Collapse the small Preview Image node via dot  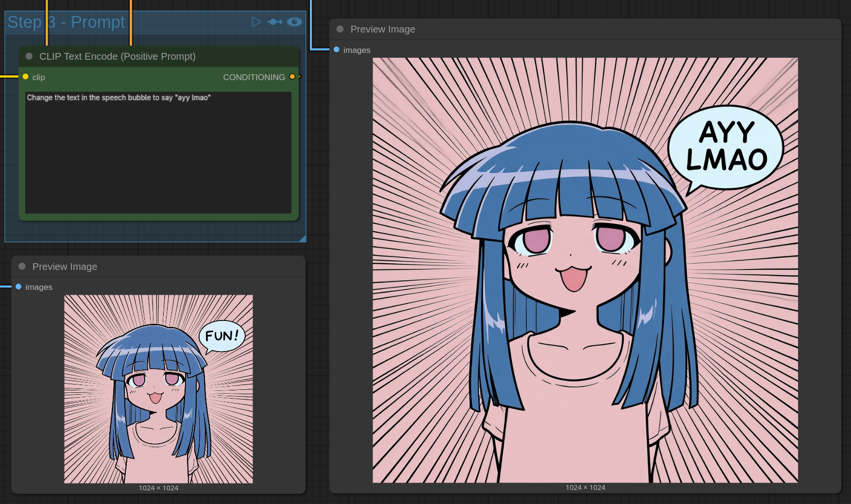tap(22, 266)
